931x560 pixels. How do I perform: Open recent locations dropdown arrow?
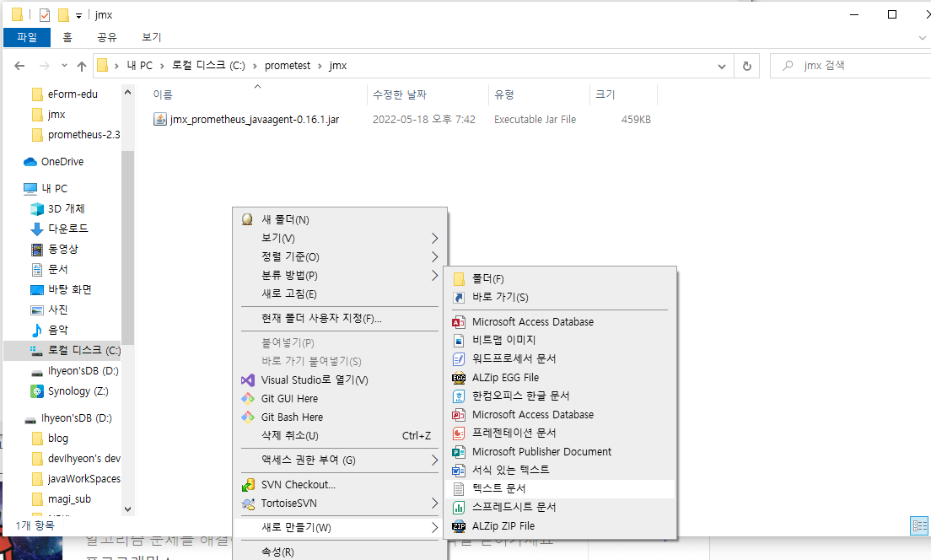64,66
